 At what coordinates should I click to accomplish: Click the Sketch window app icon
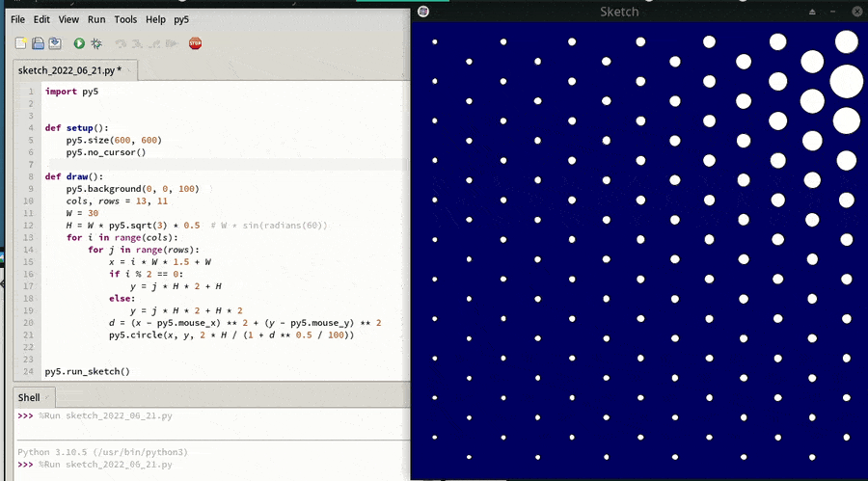point(423,12)
